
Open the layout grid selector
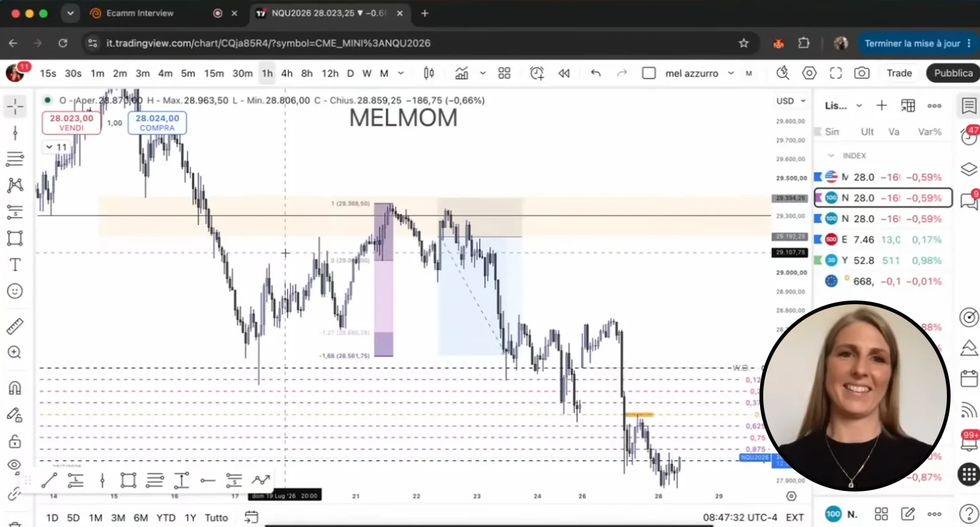tap(504, 73)
